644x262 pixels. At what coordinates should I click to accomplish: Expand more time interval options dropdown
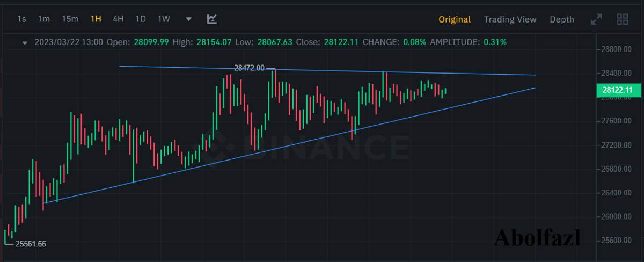[x=188, y=19]
